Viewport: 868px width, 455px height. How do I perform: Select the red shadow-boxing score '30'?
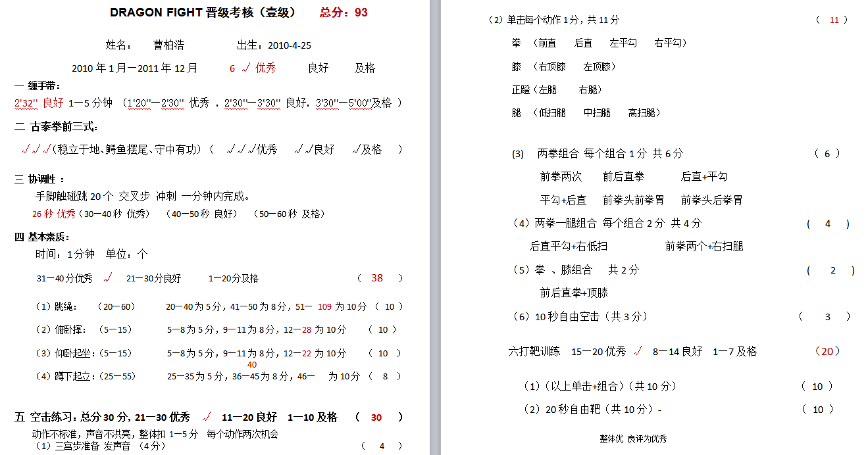click(376, 418)
